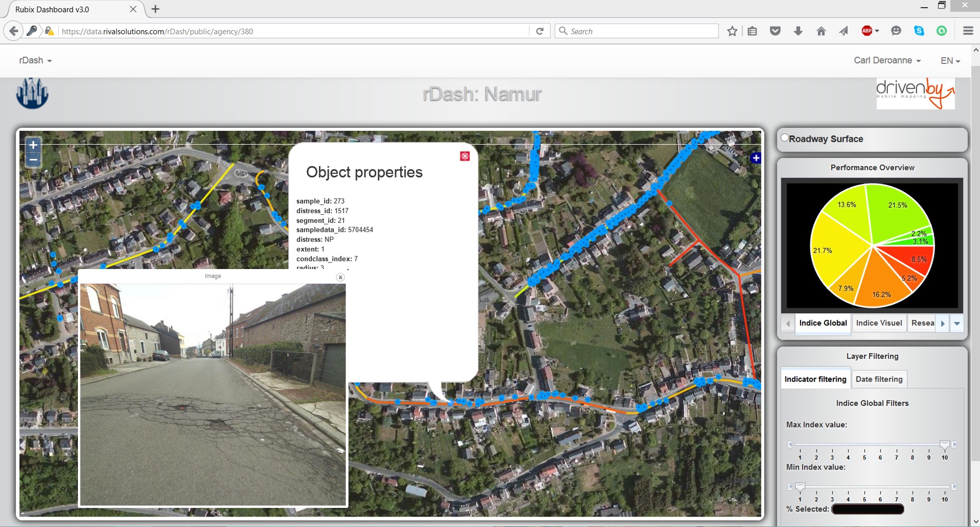Click the segment_id: 21 property line
The width and height of the screenshot is (980, 527).
click(320, 220)
